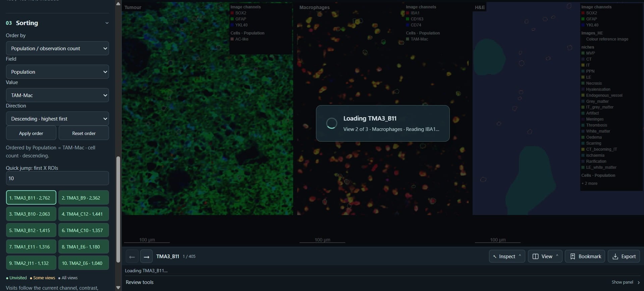
Task: Toggle MVP niche in H&E legend
Action: point(588,53)
